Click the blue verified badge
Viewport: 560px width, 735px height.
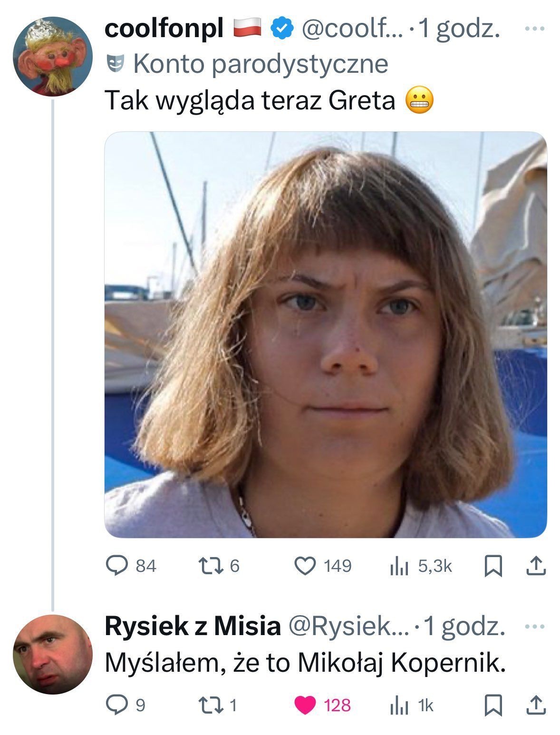(x=281, y=29)
